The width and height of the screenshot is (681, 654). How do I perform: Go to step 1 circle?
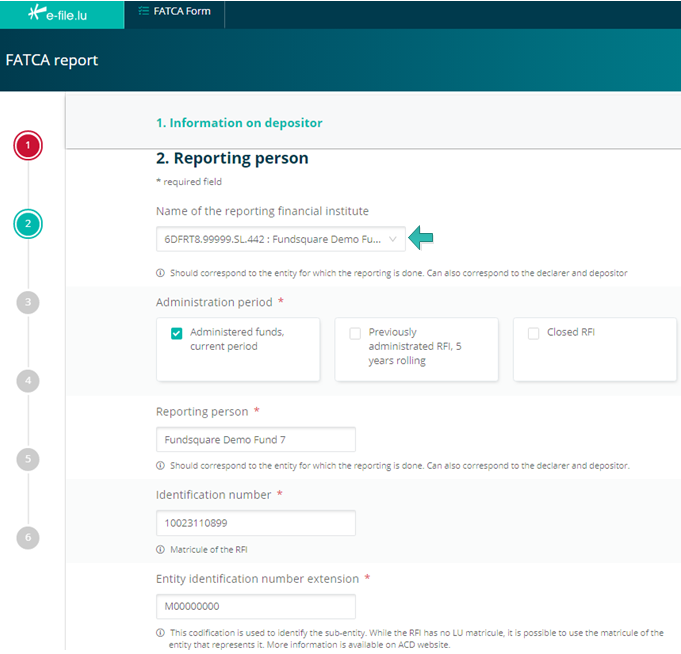point(28,145)
